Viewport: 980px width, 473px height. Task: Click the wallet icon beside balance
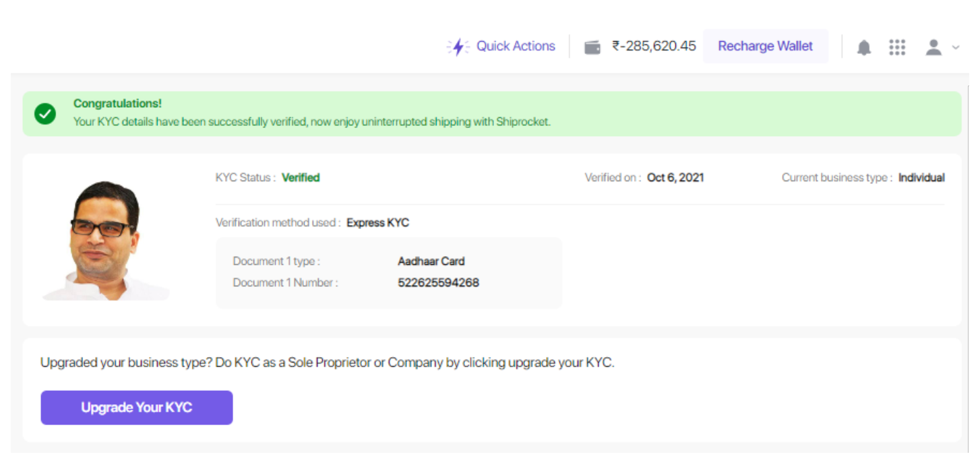(592, 46)
